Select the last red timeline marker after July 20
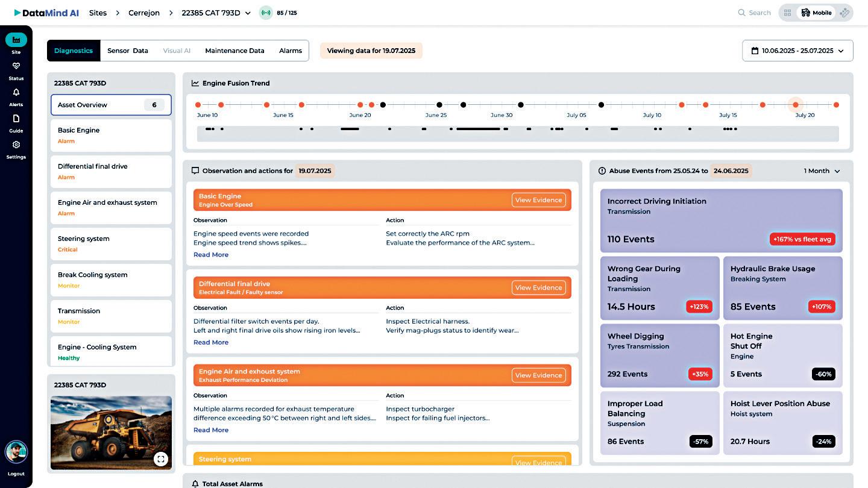This screenshot has width=868, height=488. point(836,105)
